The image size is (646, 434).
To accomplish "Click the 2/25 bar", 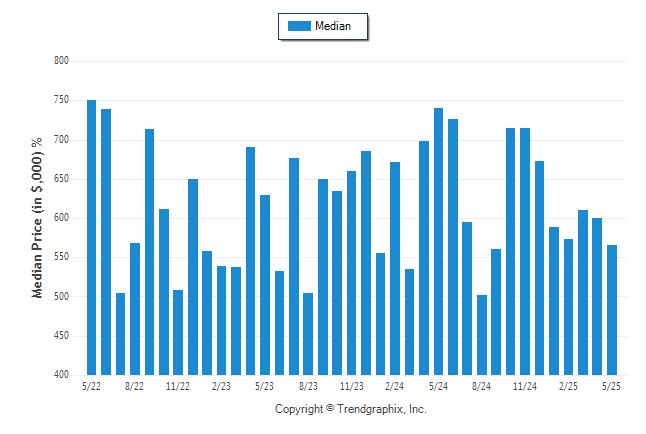I will tap(569, 307).
